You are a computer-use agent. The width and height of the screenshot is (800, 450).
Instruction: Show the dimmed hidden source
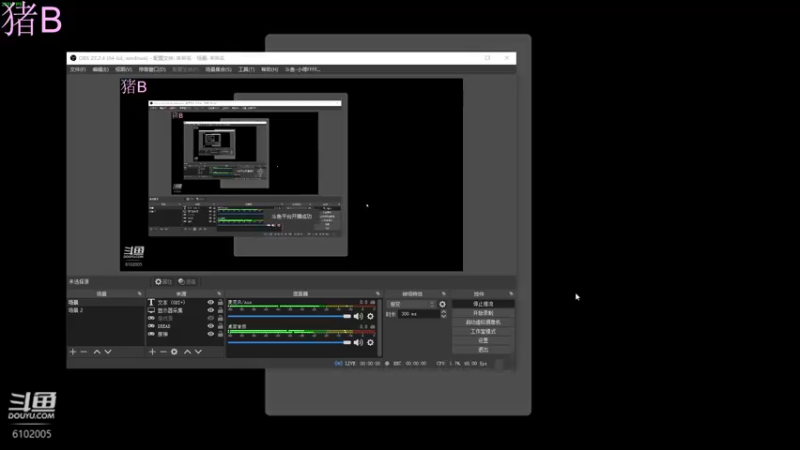211,318
